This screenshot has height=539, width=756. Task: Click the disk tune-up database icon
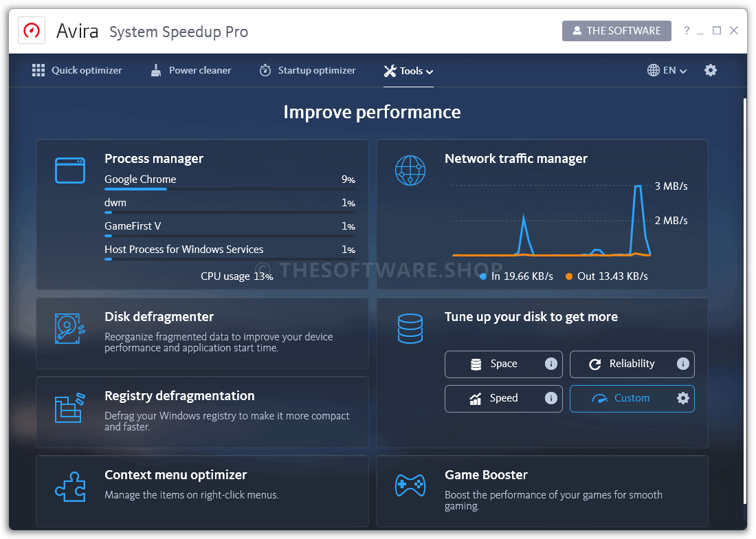coord(410,329)
